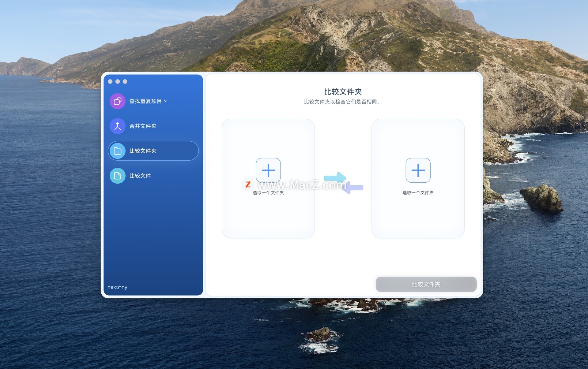Screen dimensions: 588x369
Task: Go to the 比较文件 sidebar item
Action: point(140,176)
